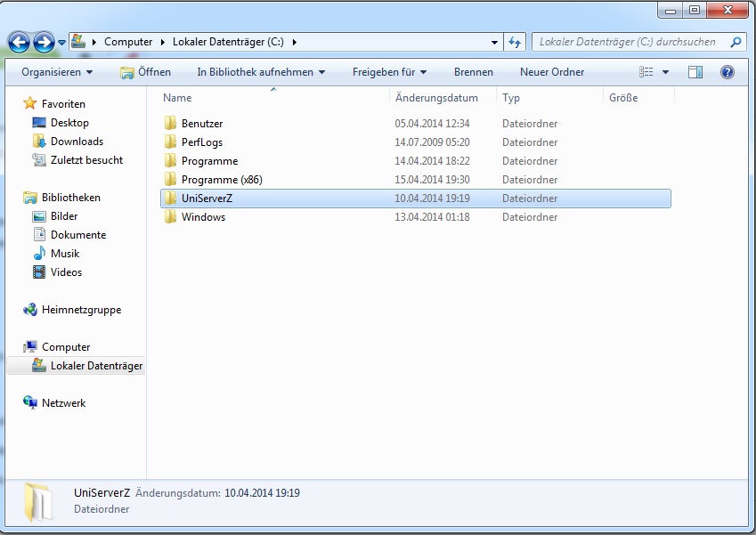Open Help with question mark icon
The height and width of the screenshot is (535, 756).
tap(728, 72)
